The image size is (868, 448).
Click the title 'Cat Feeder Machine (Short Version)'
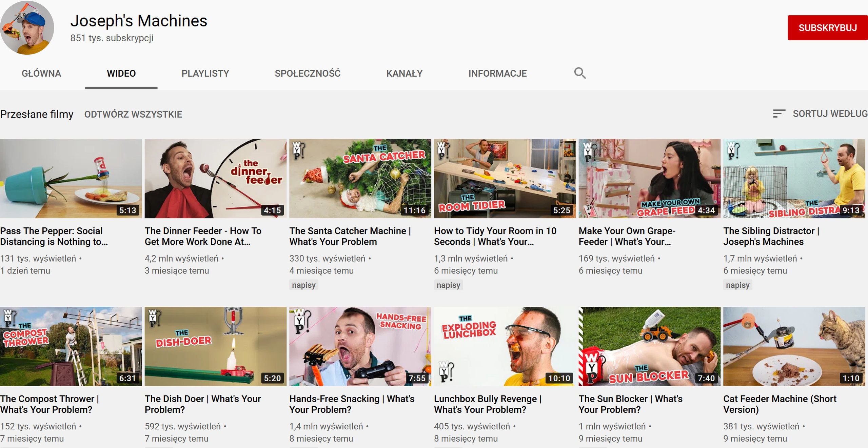point(780,404)
